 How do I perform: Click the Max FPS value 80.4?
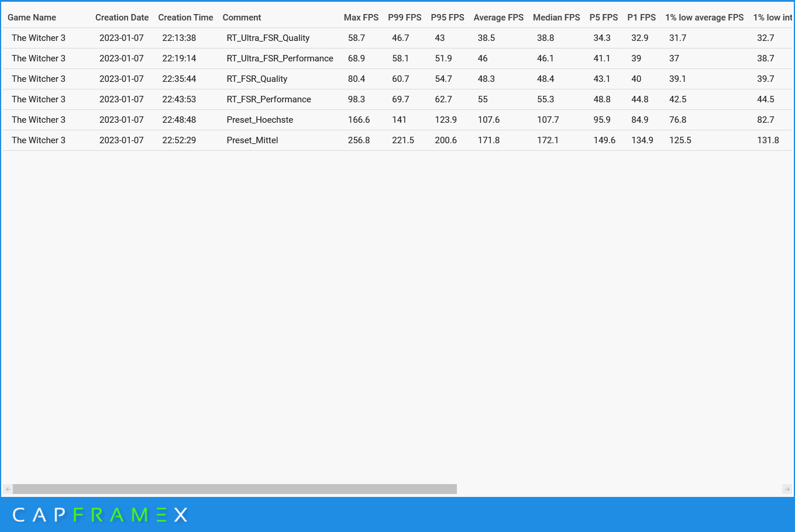(356, 79)
